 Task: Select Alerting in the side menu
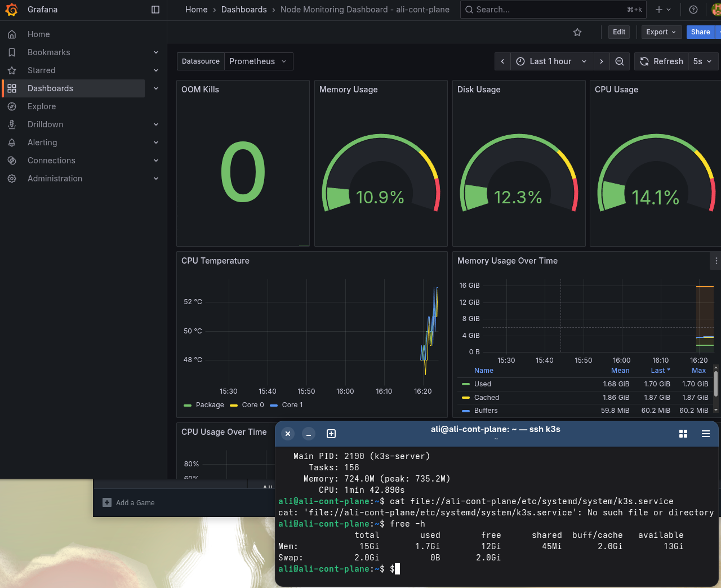42,142
